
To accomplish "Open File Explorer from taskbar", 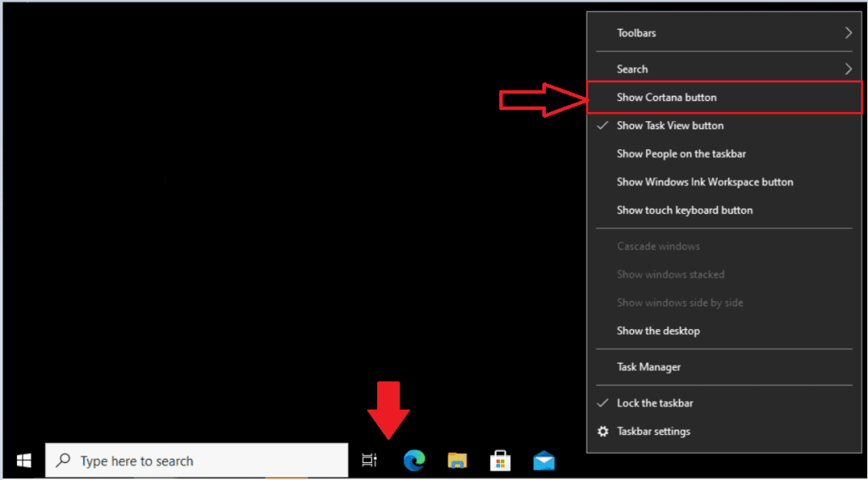I will [458, 460].
